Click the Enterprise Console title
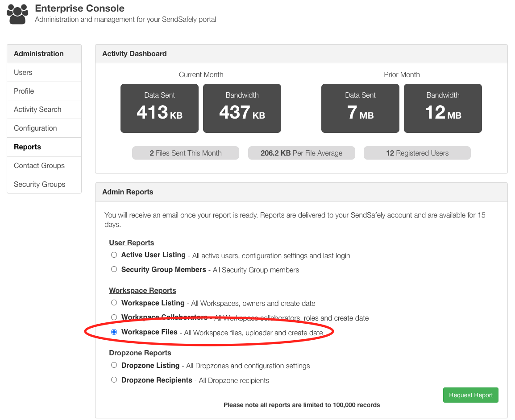Screen dimensions: 515x420 coord(80,8)
